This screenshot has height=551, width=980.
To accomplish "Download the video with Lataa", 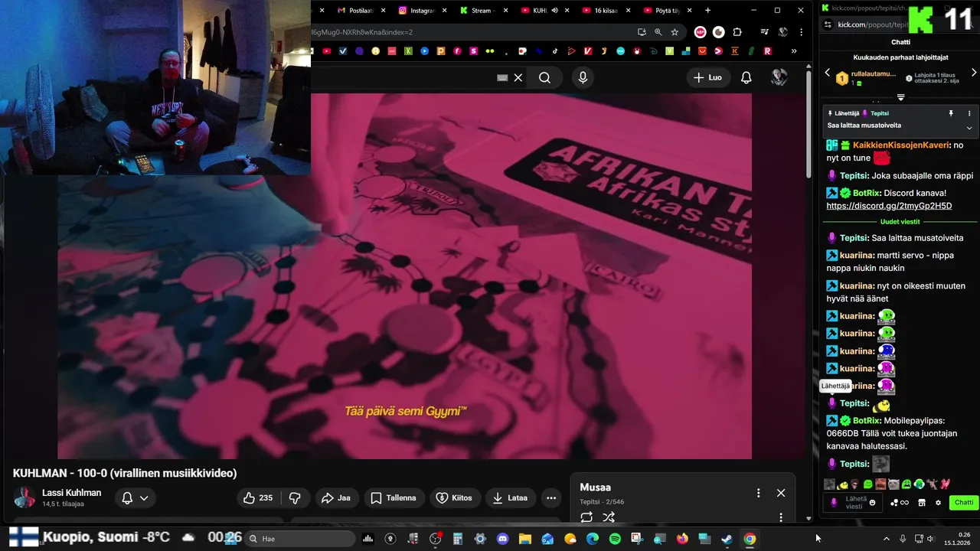I will [x=510, y=497].
